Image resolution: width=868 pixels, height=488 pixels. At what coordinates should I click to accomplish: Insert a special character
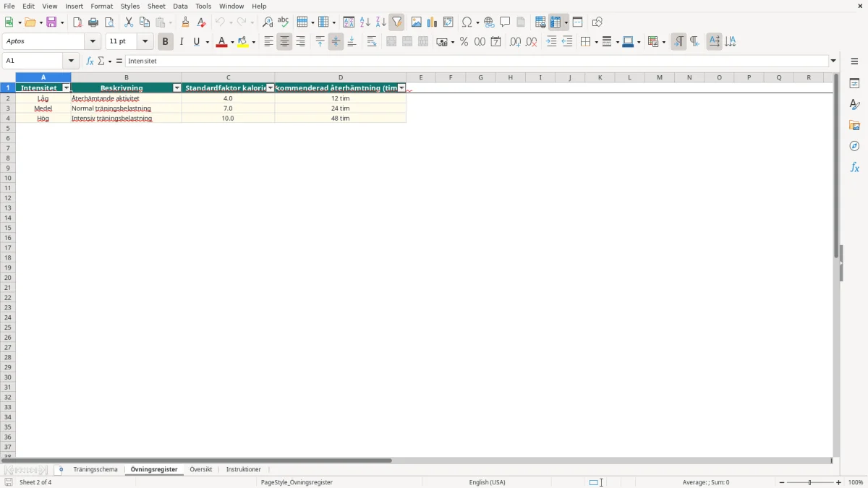[467, 22]
